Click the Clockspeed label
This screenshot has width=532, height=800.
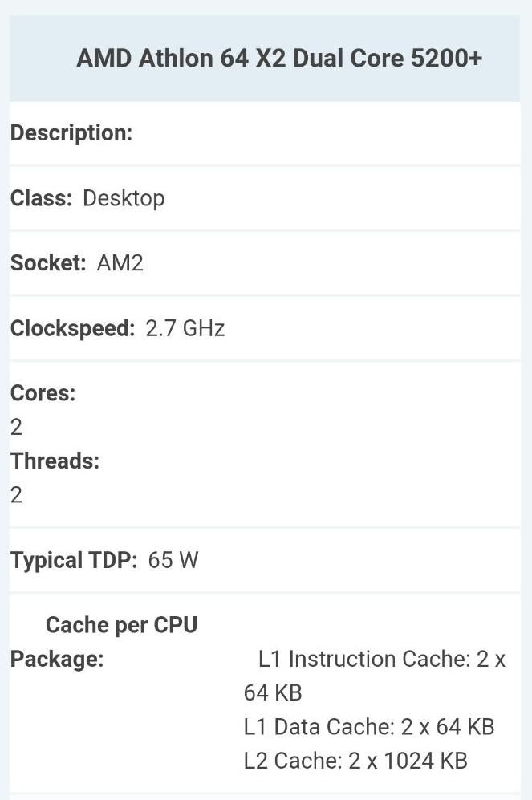click(x=72, y=328)
